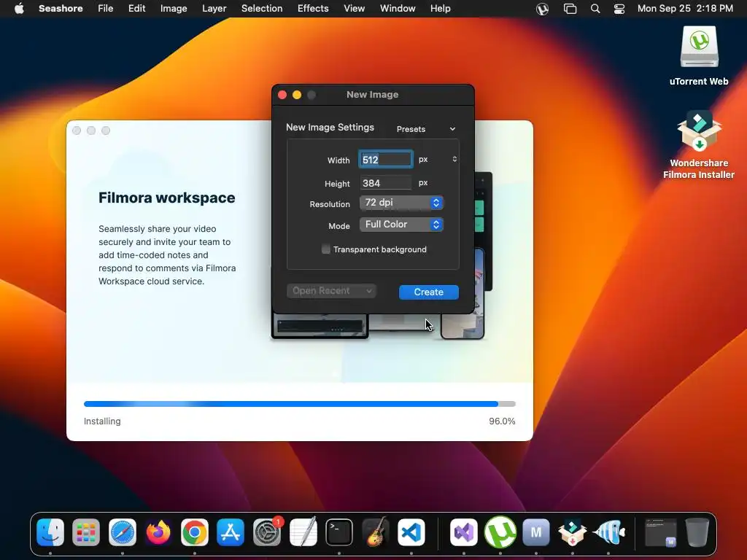Click Filmora Installer icon in dock
This screenshot has height=560, width=747.
[572, 532]
